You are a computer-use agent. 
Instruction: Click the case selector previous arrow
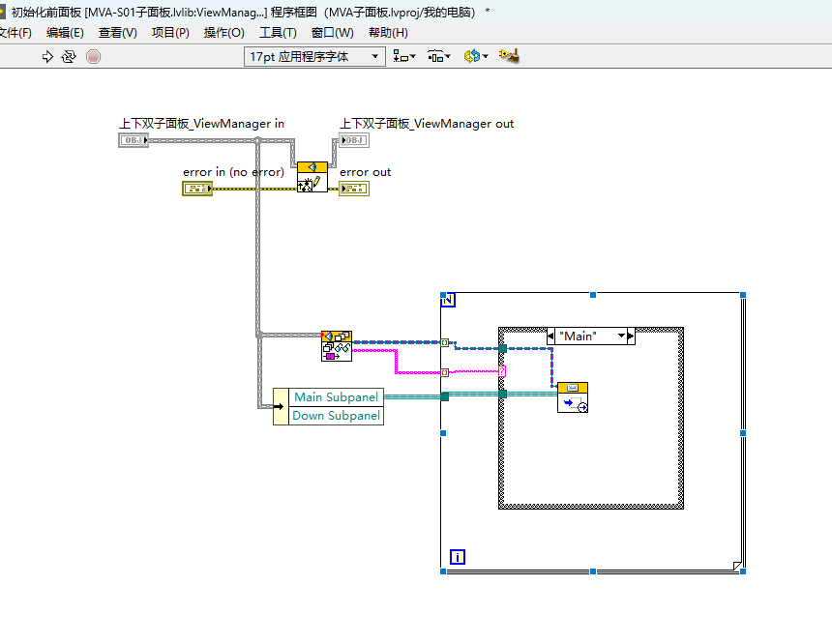550,337
